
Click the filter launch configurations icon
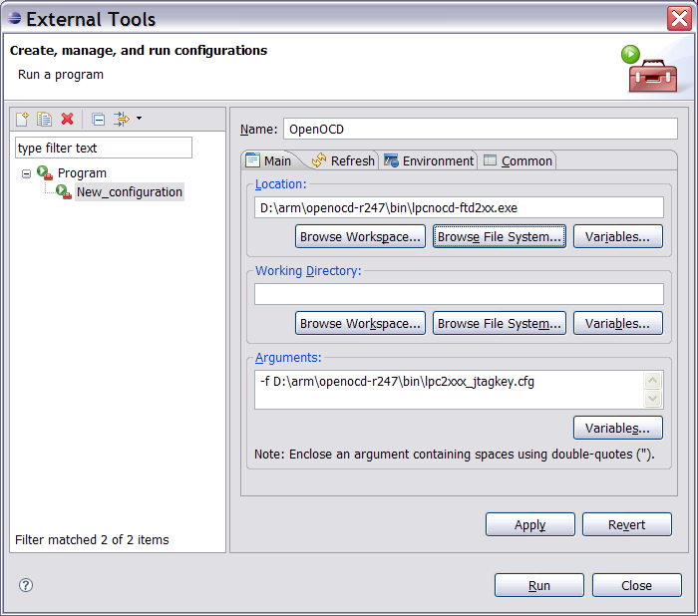pos(121,119)
